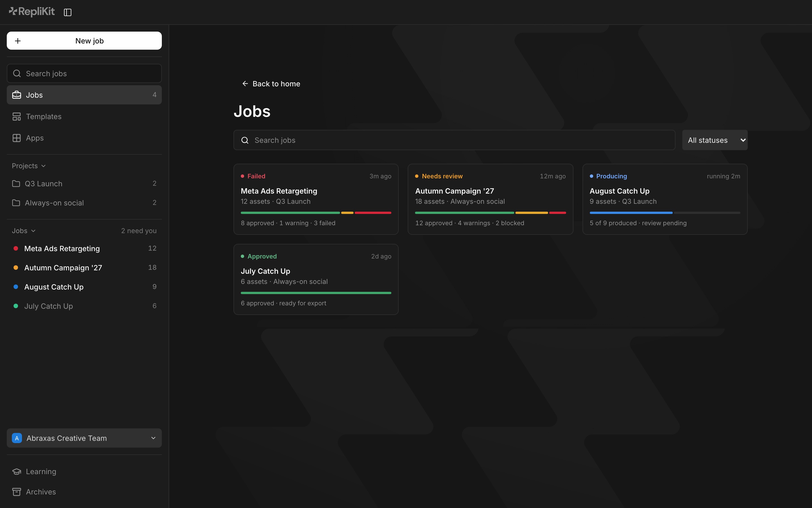
Task: Click the Apps grid icon
Action: point(16,138)
